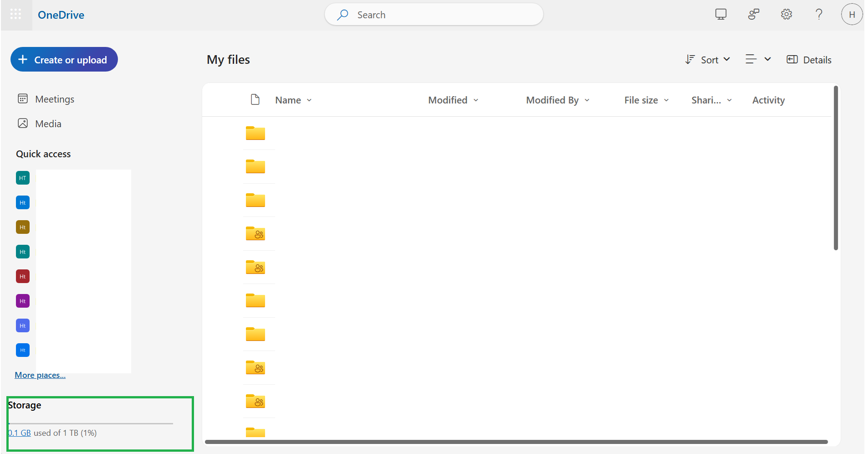
Task: Click the details pane icon beside Details
Action: [x=792, y=59]
